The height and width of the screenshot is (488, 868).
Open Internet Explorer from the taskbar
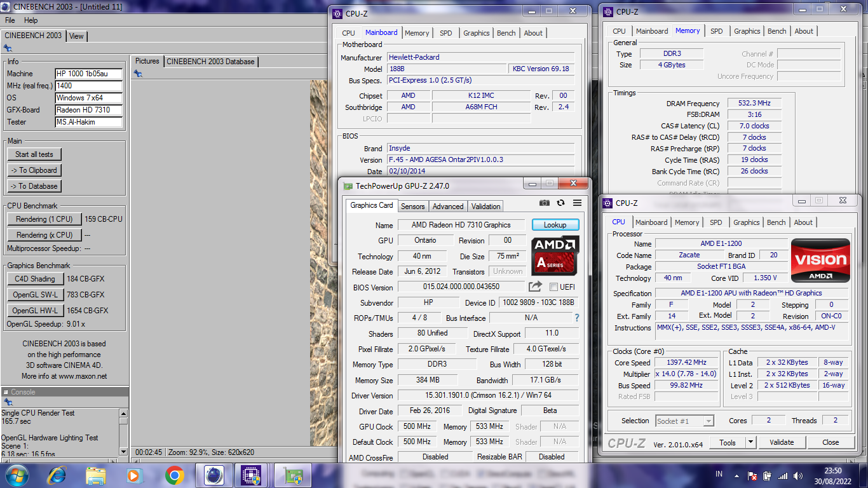pos(57,475)
